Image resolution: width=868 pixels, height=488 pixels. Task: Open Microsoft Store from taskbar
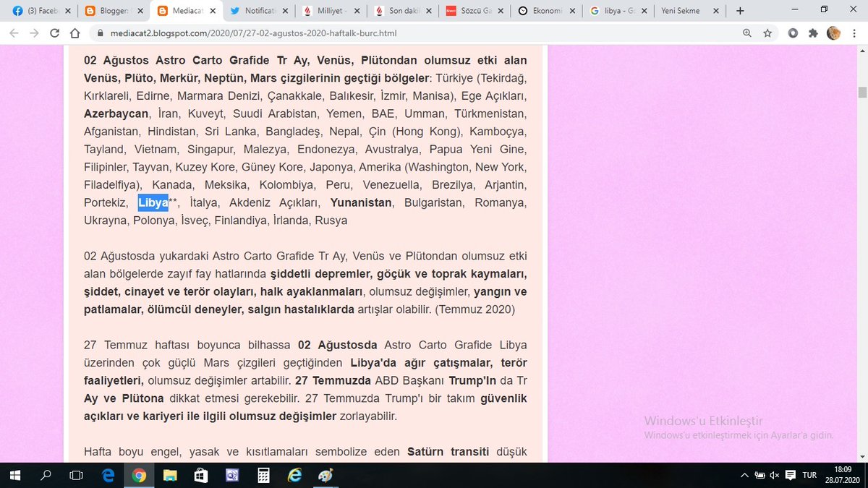(201, 475)
